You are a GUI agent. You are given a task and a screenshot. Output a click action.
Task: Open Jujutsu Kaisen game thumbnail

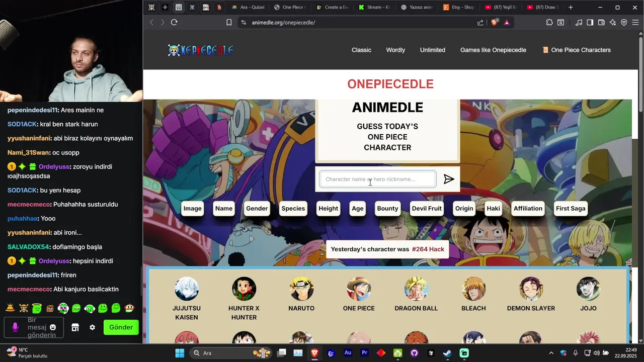(x=187, y=289)
